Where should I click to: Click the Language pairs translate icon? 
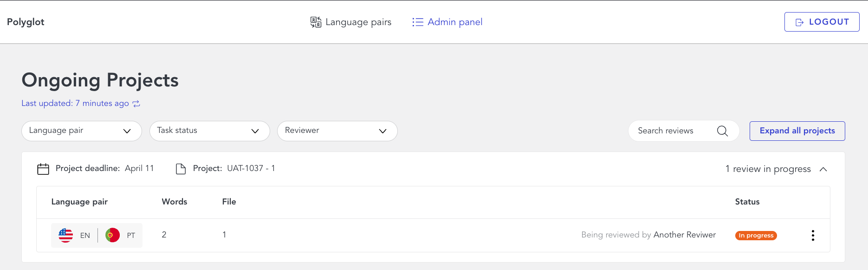(316, 22)
